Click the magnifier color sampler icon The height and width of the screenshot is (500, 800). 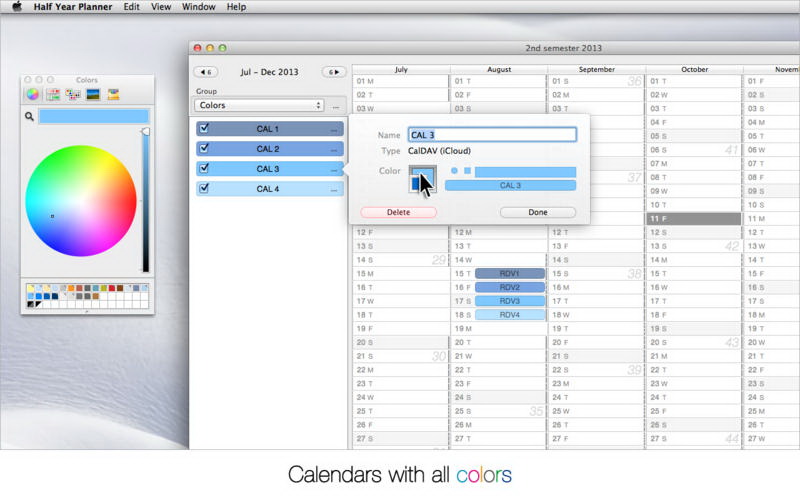pos(30,117)
